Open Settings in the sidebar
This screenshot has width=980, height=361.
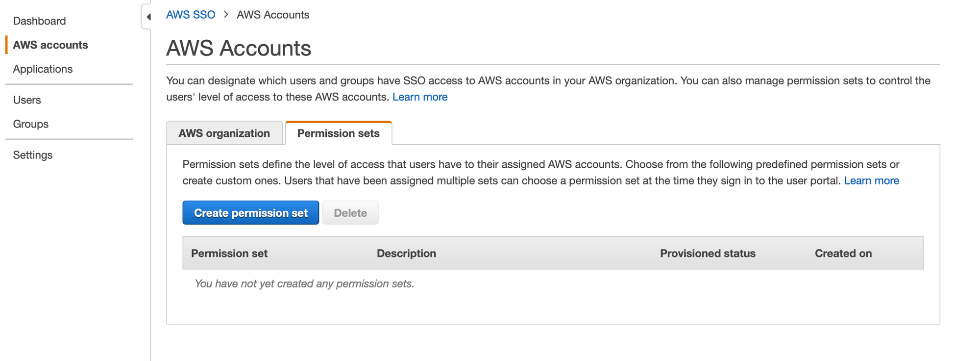33,155
